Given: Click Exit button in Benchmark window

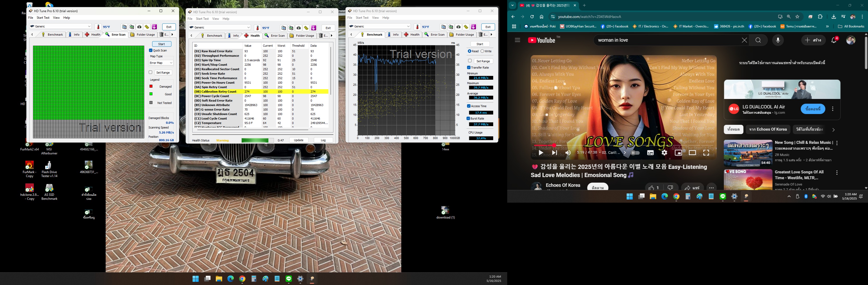Looking at the screenshot, I should point(488,27).
